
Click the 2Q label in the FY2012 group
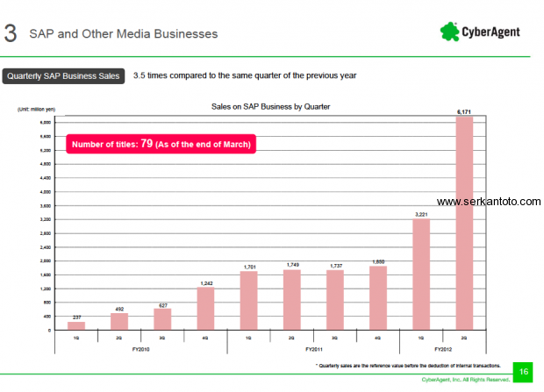point(464,338)
